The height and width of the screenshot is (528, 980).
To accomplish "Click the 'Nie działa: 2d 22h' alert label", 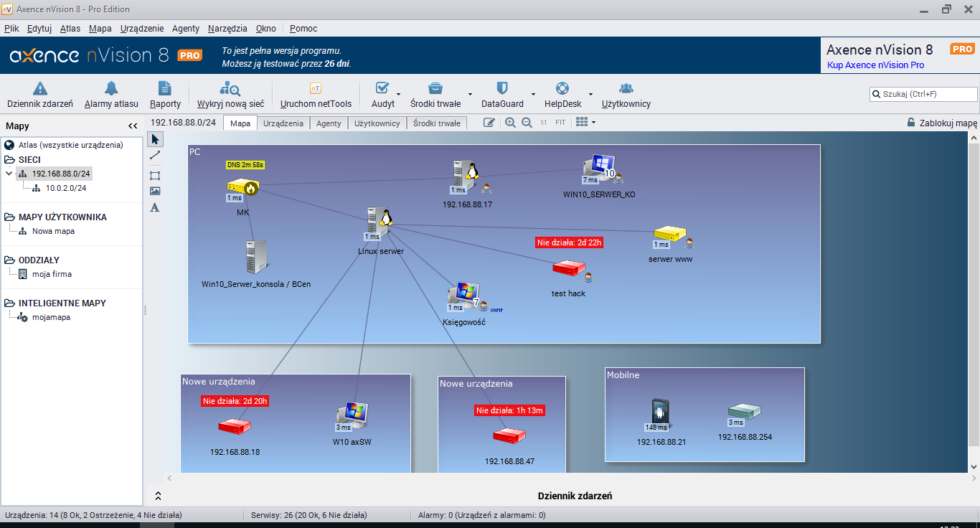I will [570, 242].
